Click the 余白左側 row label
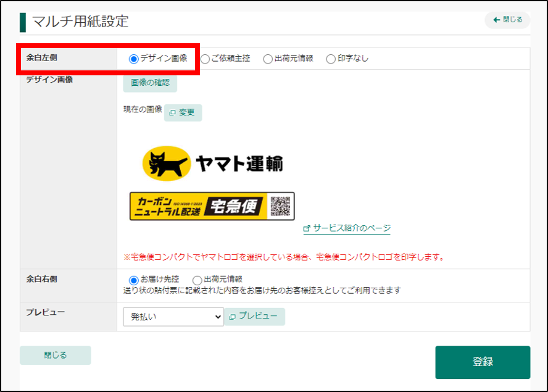The height and width of the screenshot is (392, 548). click(42, 57)
